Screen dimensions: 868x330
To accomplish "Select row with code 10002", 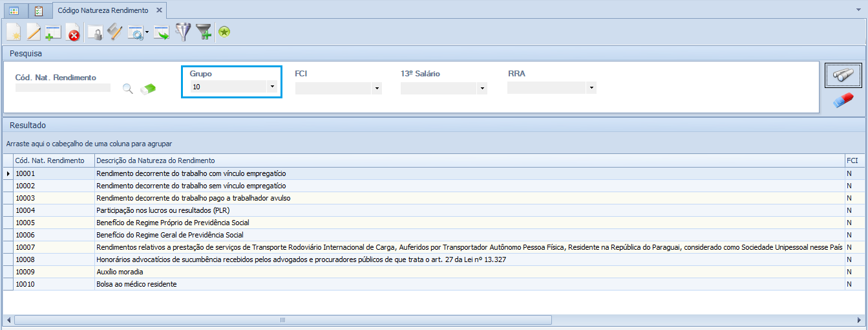I will tap(434, 186).
